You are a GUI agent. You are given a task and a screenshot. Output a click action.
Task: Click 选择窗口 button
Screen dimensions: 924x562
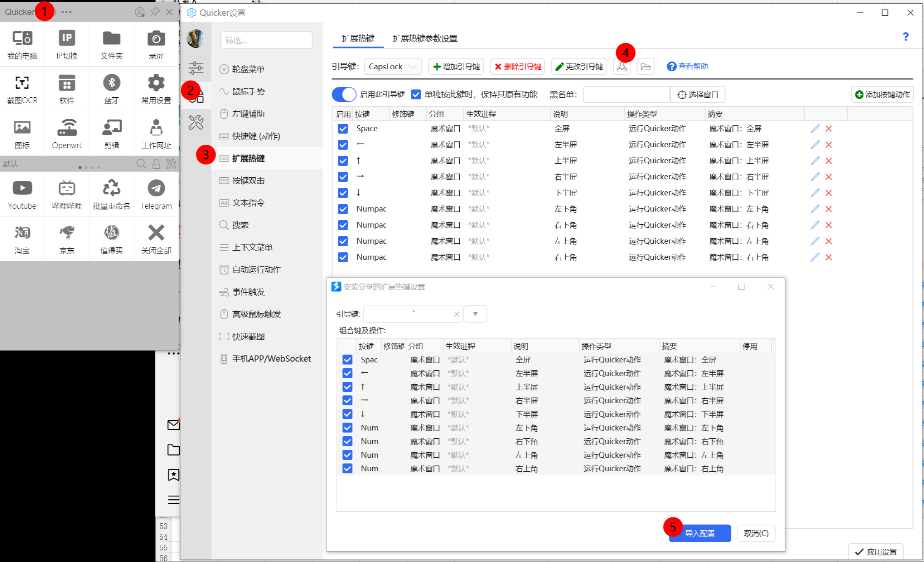(698, 94)
